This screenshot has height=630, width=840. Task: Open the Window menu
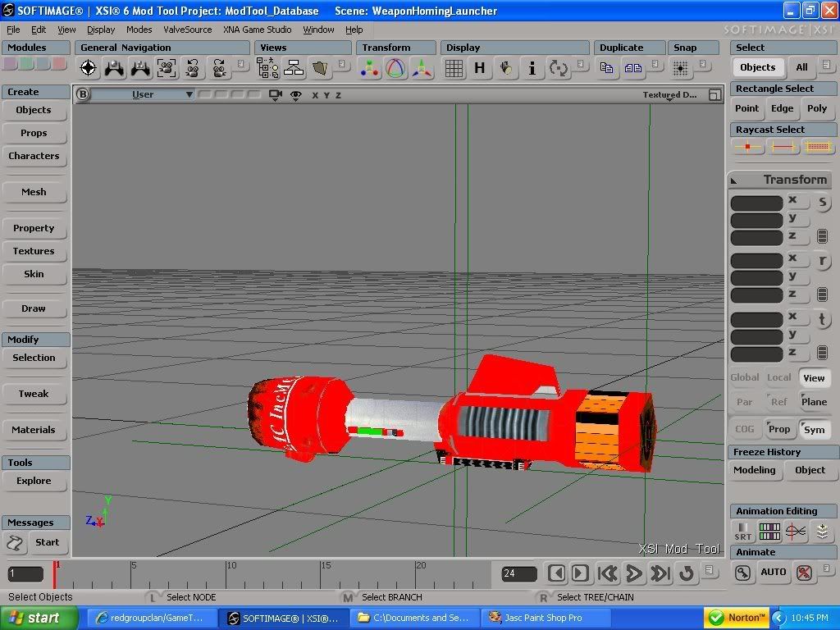pos(318,30)
